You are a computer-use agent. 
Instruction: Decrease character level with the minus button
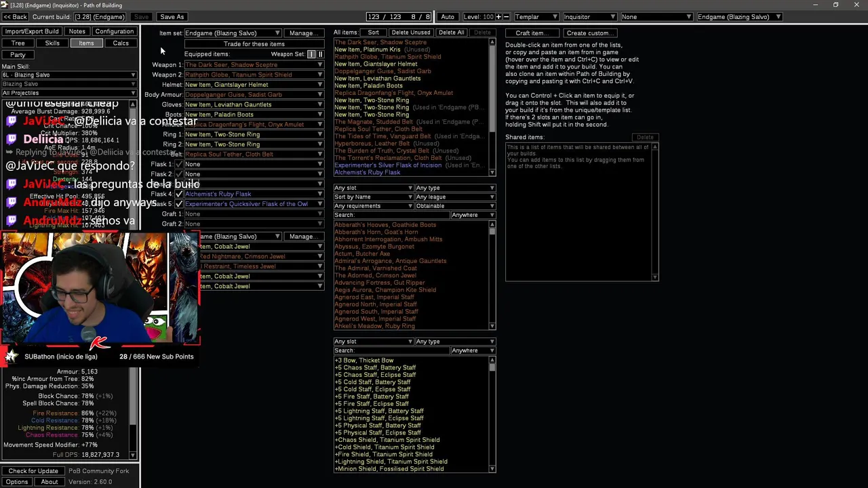point(506,17)
